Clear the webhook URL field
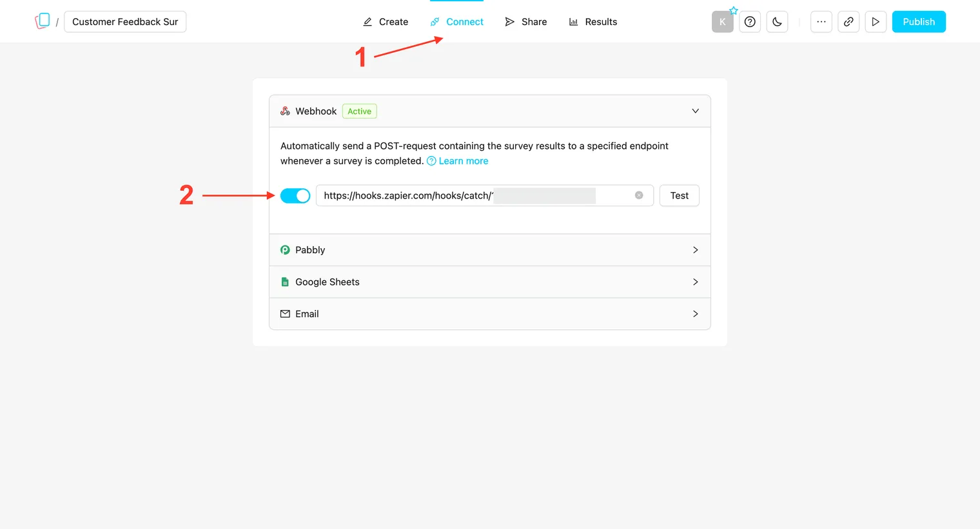The image size is (980, 529). (639, 195)
